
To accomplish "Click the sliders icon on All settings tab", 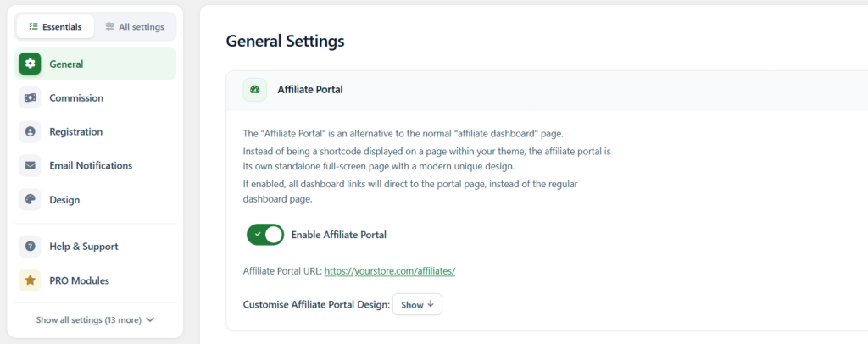I will pos(109,26).
